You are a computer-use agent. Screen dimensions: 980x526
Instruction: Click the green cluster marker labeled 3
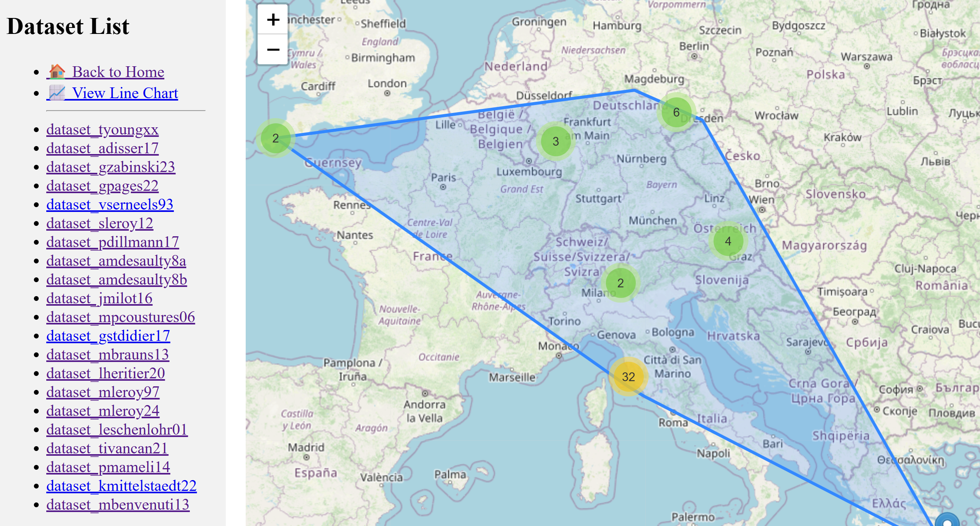555,141
